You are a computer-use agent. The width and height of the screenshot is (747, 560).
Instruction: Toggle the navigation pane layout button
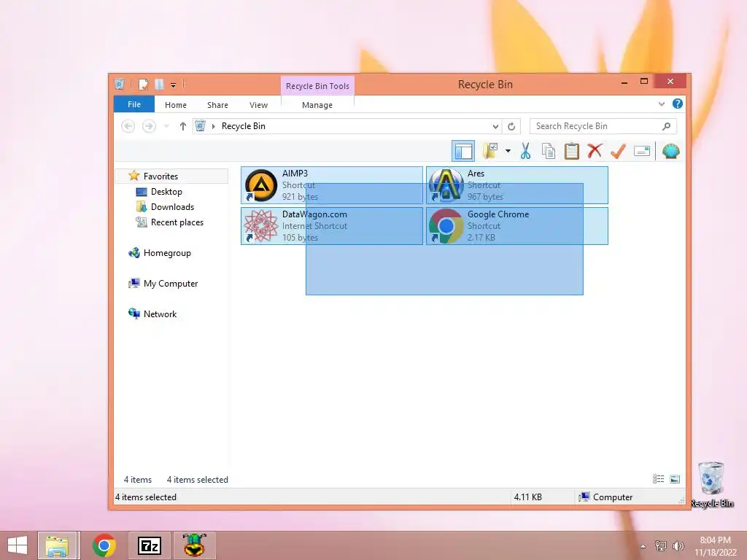coord(462,152)
